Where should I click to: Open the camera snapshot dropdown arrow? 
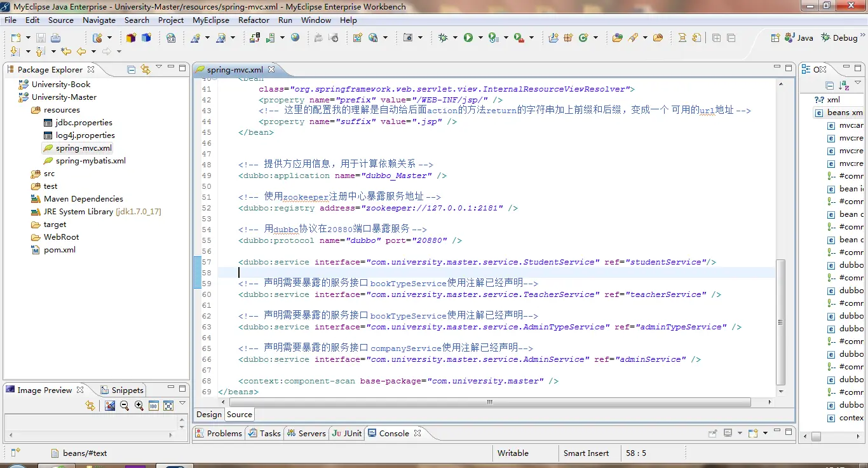point(420,38)
